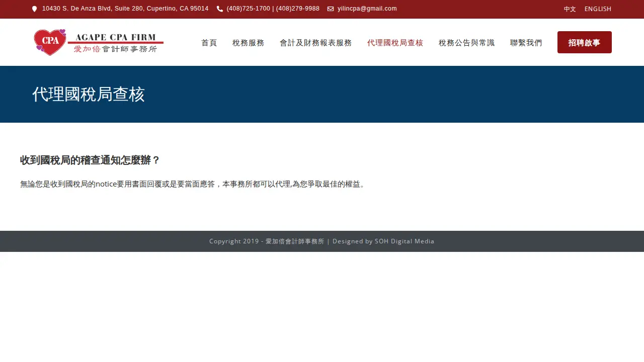Screen dimensions: 644x362
Task: Click the Copyright 2019 footer text
Action: (x=322, y=241)
